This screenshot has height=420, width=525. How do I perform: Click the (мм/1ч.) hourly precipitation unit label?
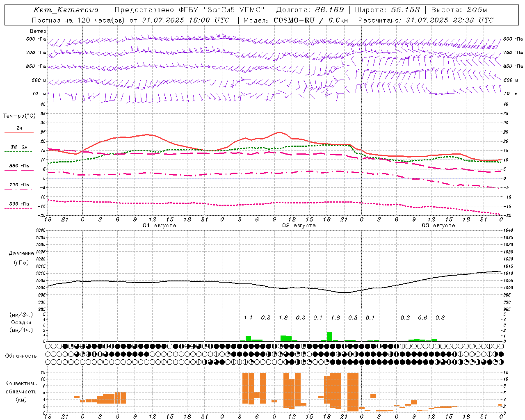pos(21,330)
